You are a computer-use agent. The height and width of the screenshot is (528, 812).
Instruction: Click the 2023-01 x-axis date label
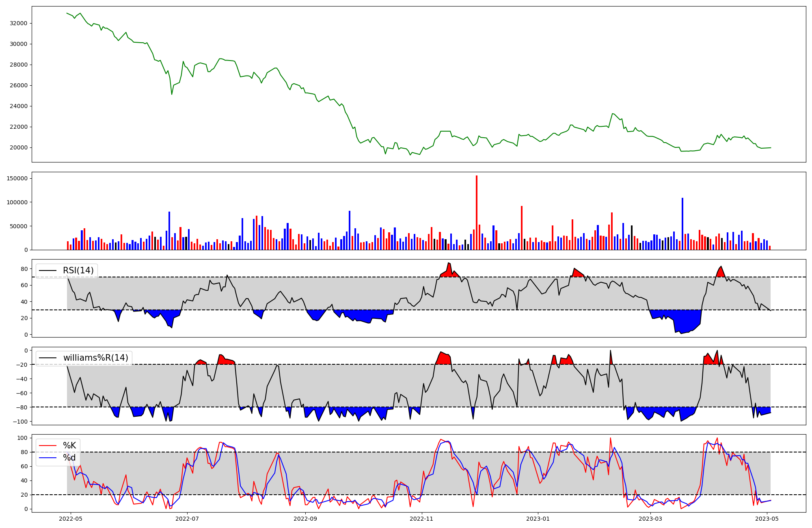(538, 518)
